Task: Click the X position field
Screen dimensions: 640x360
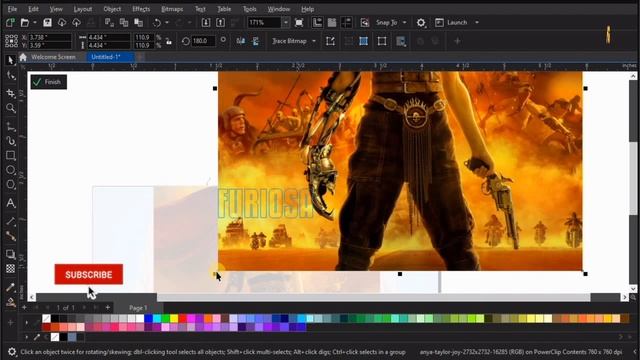Action: (50, 37)
